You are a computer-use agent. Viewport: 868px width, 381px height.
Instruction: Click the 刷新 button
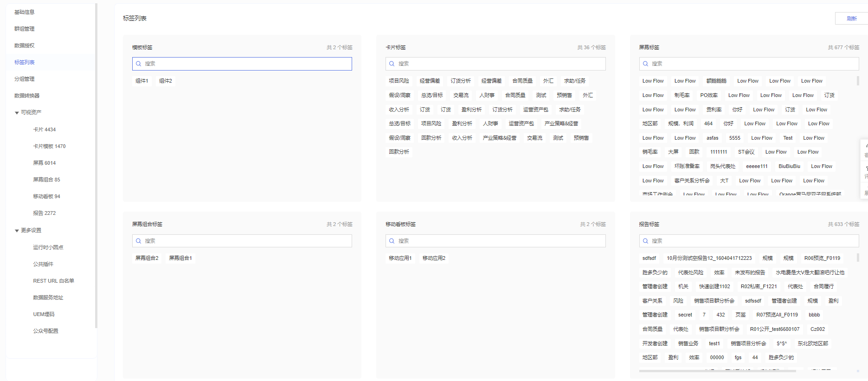click(851, 19)
